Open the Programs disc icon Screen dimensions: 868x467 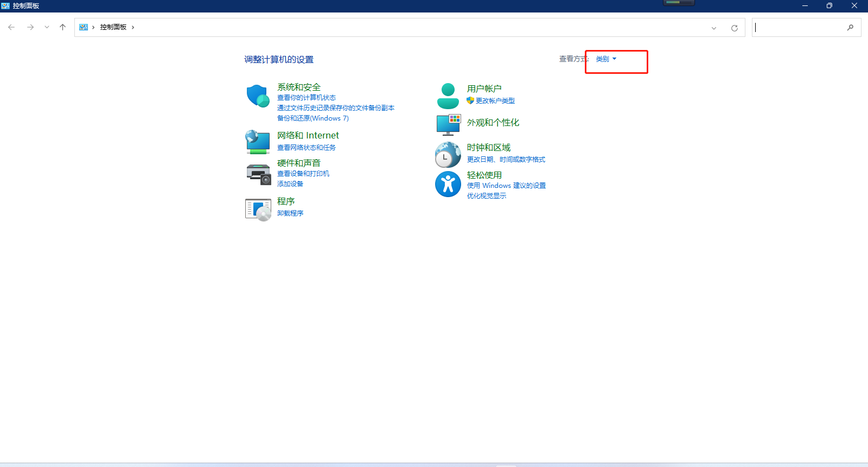[x=258, y=210]
